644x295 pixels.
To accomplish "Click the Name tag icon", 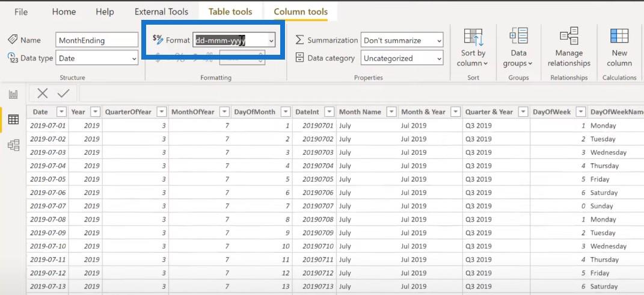I will tap(12, 40).
